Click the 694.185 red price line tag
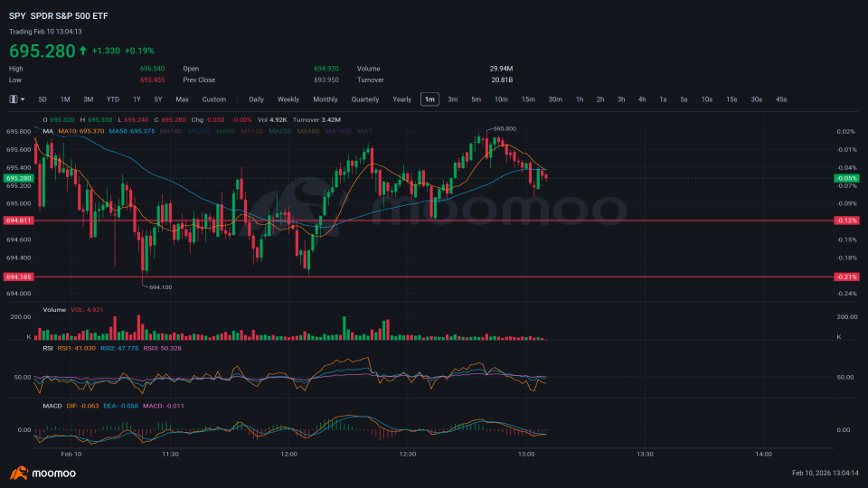868x488 pixels. 18,277
